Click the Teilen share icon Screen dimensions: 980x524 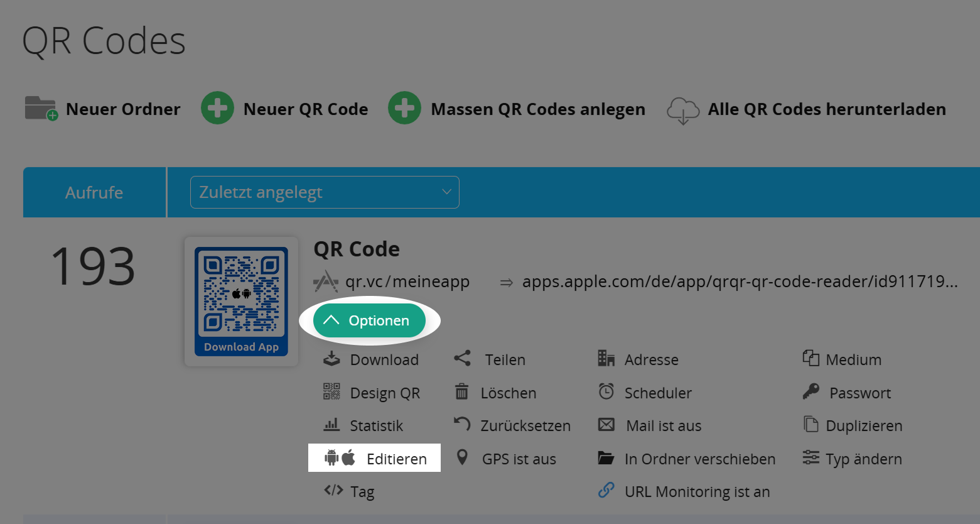(x=462, y=358)
